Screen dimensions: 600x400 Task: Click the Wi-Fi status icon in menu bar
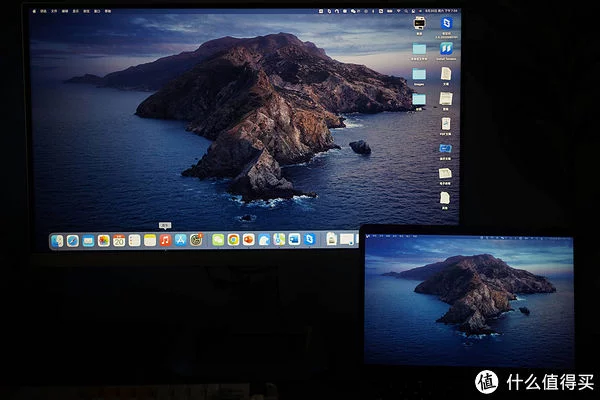click(398, 11)
